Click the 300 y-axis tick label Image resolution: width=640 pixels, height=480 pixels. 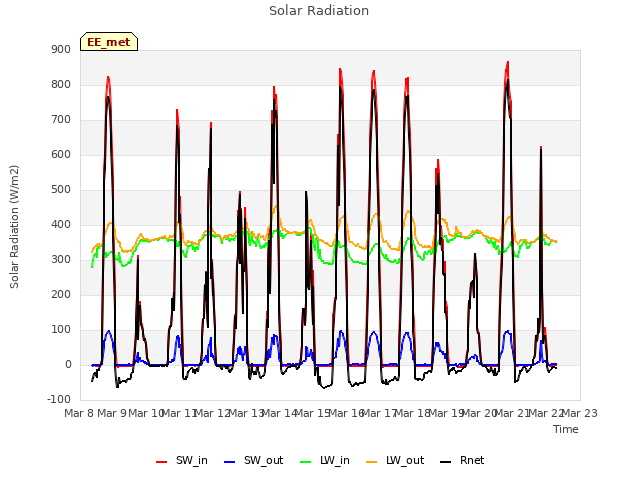[x=61, y=260]
